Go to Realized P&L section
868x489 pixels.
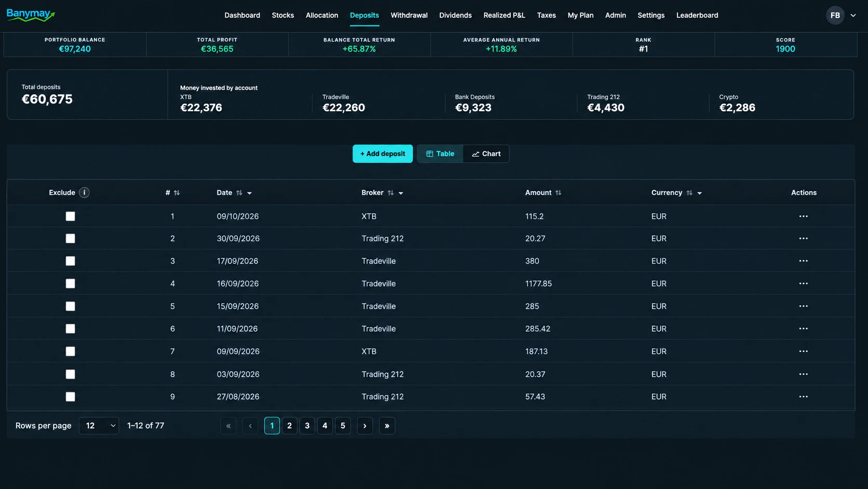pos(504,16)
